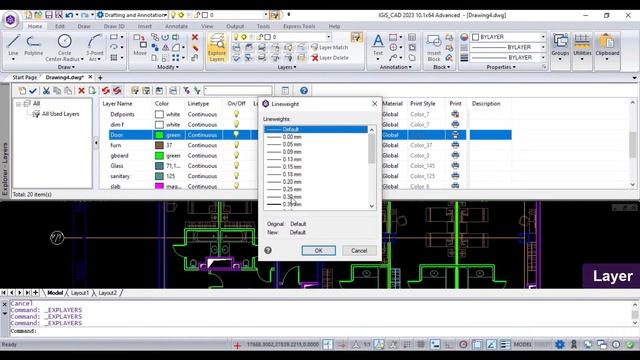This screenshot has width=640, height=360.
Task: Click the Undo arrow in quick access toolbar
Action: coord(69,15)
